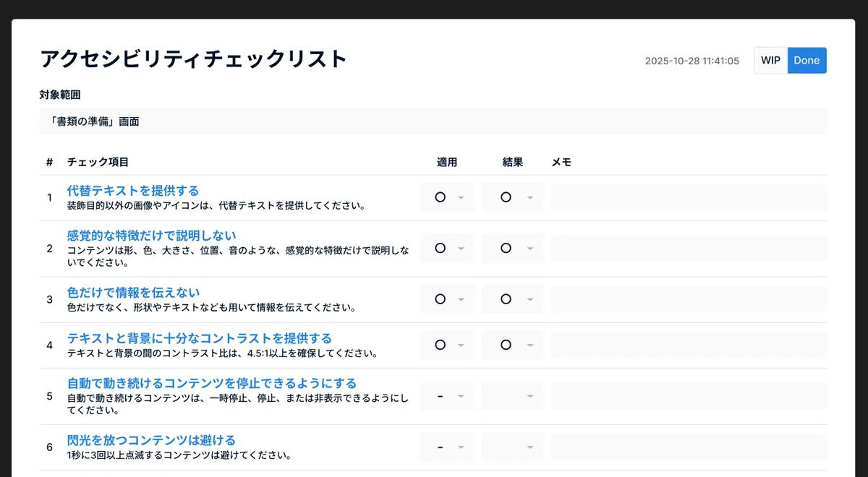Click column header チェック項目
Image resolution: width=868 pixels, height=477 pixels.
pos(98,163)
